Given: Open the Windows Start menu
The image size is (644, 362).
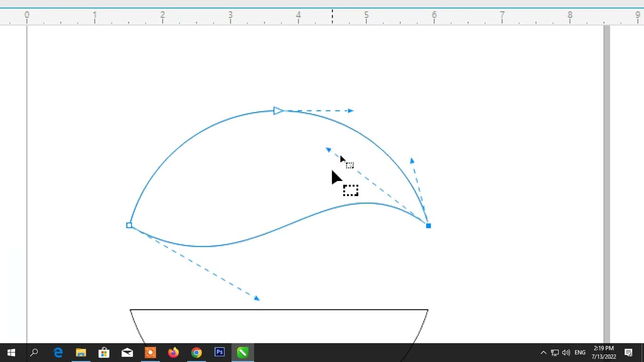Looking at the screenshot, I should (x=11, y=352).
